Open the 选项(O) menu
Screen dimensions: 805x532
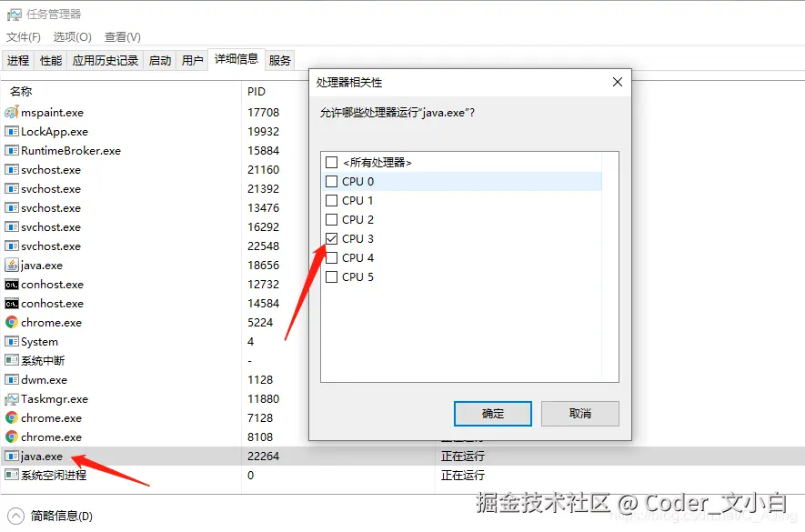[73, 37]
